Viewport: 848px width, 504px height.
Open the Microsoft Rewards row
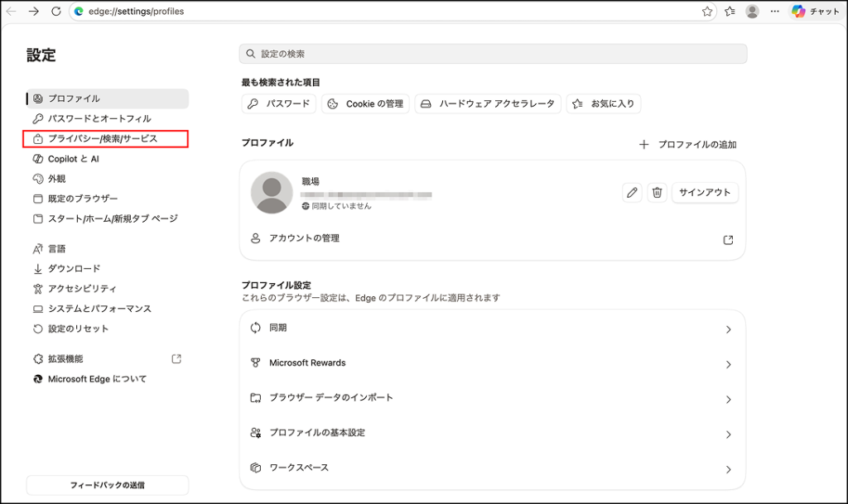point(492,363)
